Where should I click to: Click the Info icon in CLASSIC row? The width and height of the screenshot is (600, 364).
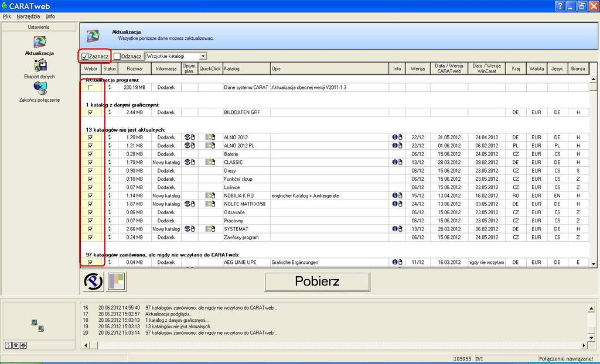[397, 162]
